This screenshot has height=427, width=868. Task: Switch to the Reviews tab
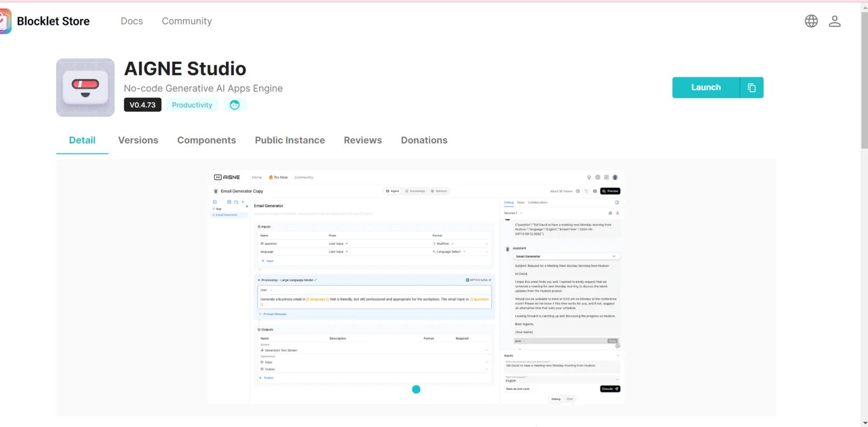[363, 140]
